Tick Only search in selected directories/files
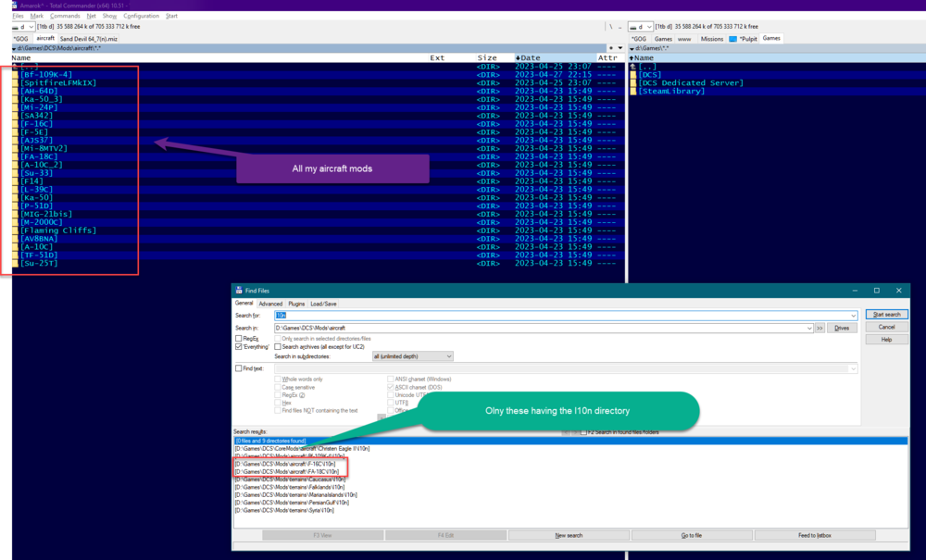The image size is (926, 560). click(x=278, y=339)
